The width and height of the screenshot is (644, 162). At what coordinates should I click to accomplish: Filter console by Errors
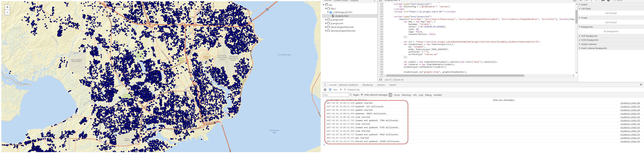tap(397, 95)
